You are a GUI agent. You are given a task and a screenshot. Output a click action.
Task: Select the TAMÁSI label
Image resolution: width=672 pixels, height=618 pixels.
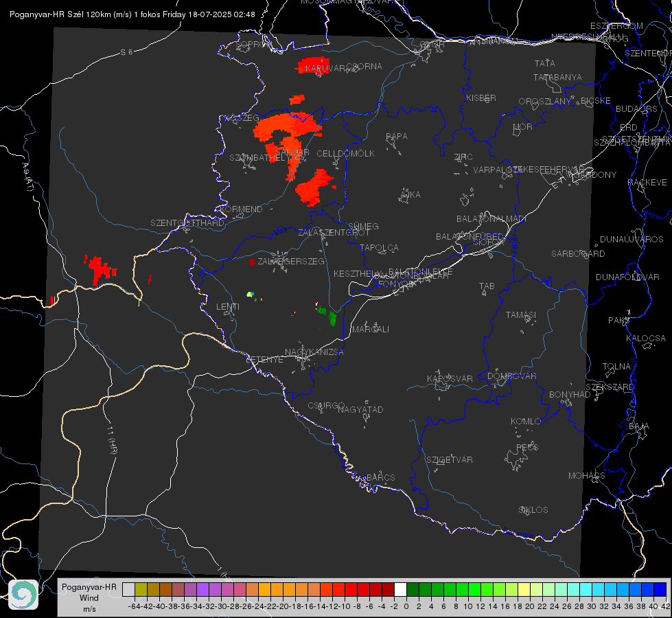click(521, 315)
